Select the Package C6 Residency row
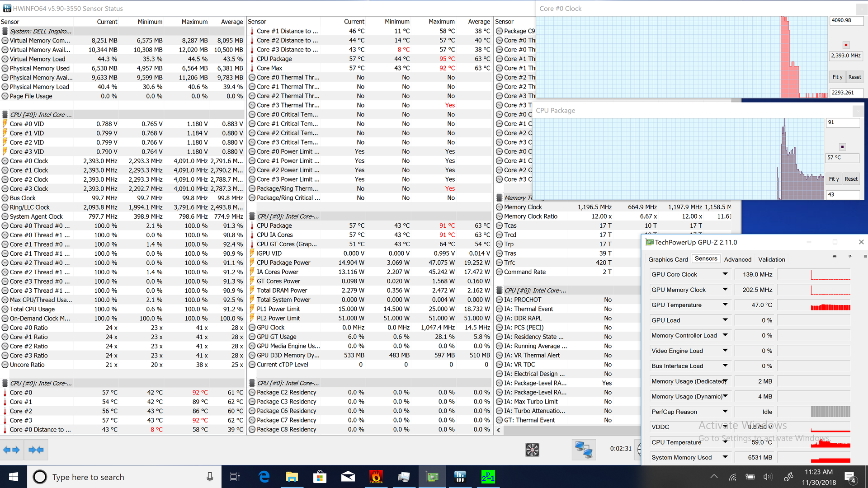This screenshot has height=488, width=868. click(x=370, y=411)
